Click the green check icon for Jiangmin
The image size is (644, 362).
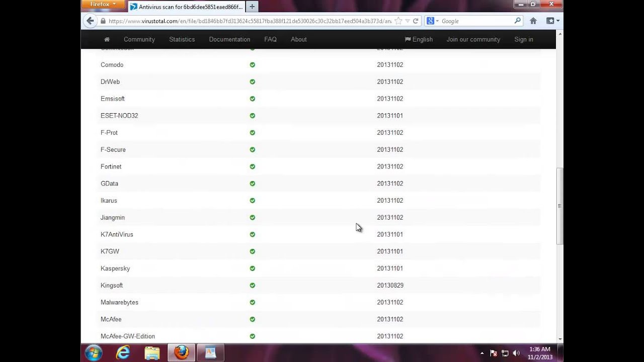point(253,217)
